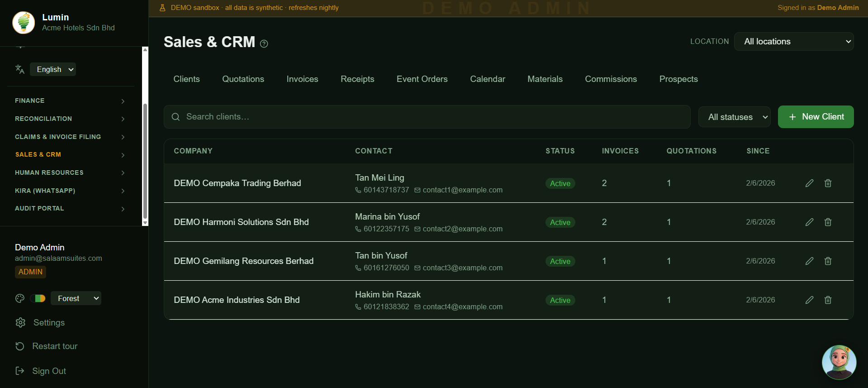Open the assistant avatar chat bubble

[839, 362]
